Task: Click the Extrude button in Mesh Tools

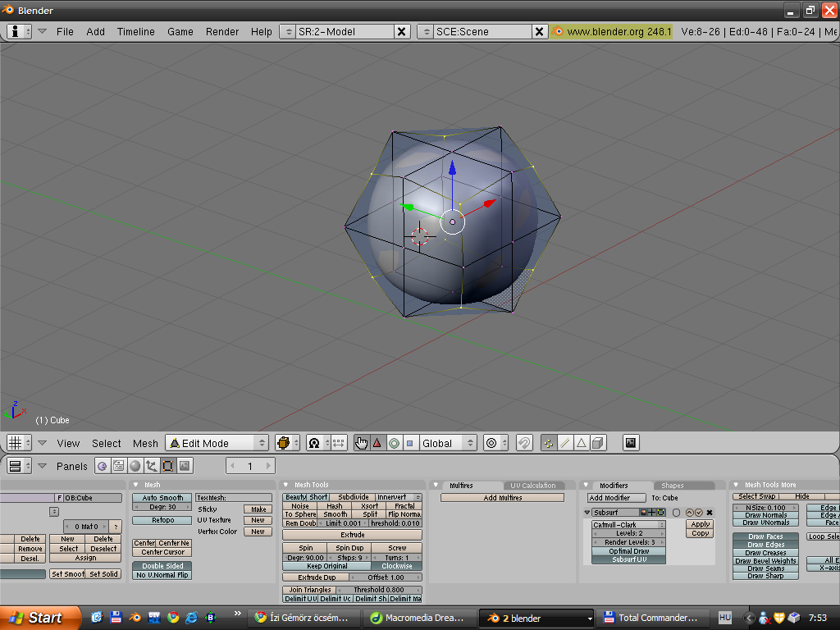Action: (x=352, y=535)
